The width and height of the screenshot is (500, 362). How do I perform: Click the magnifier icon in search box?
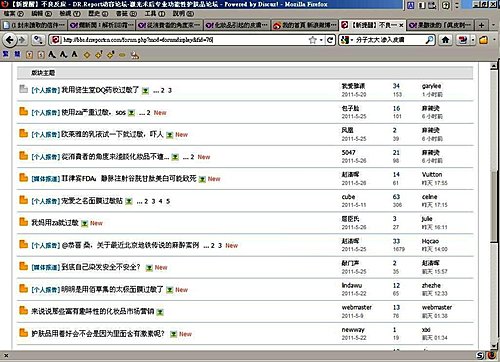[430, 40]
